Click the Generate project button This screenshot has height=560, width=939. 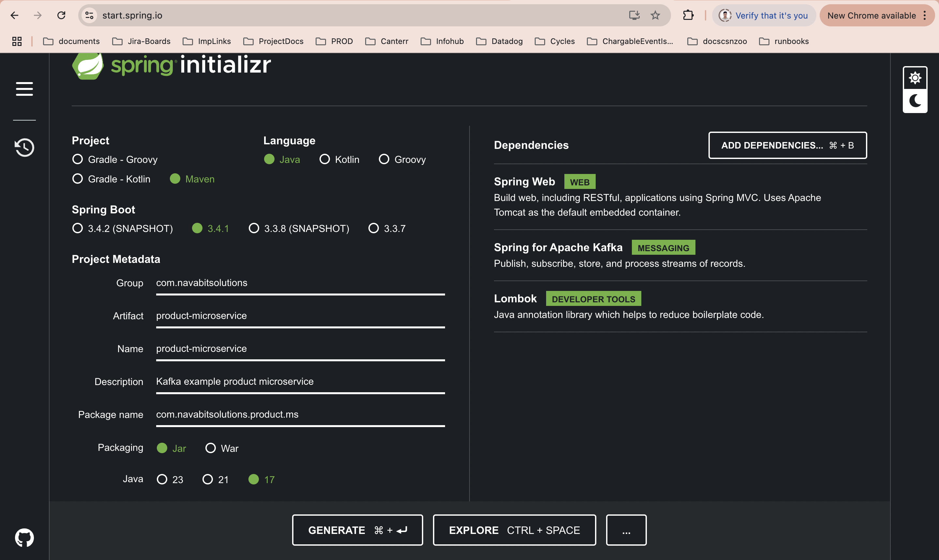(x=357, y=530)
